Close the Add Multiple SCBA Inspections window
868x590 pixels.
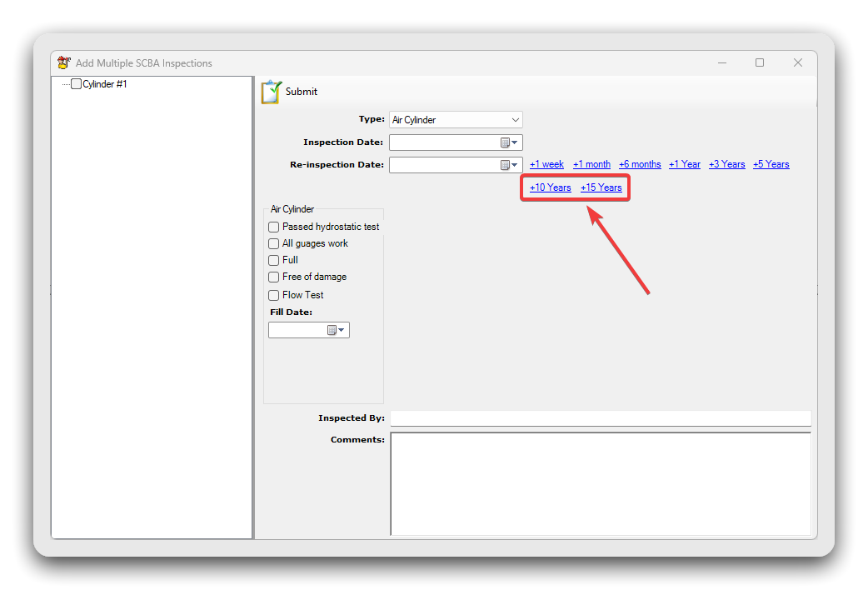coord(798,62)
